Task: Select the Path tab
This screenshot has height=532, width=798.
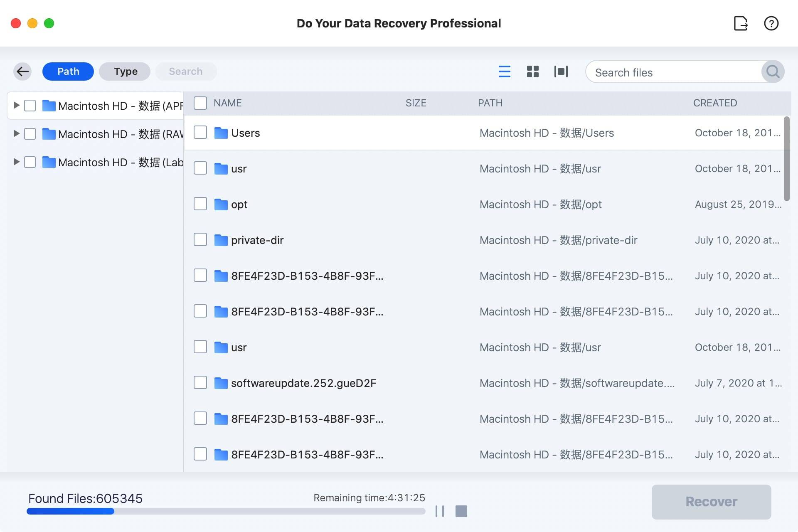Action: click(x=68, y=71)
